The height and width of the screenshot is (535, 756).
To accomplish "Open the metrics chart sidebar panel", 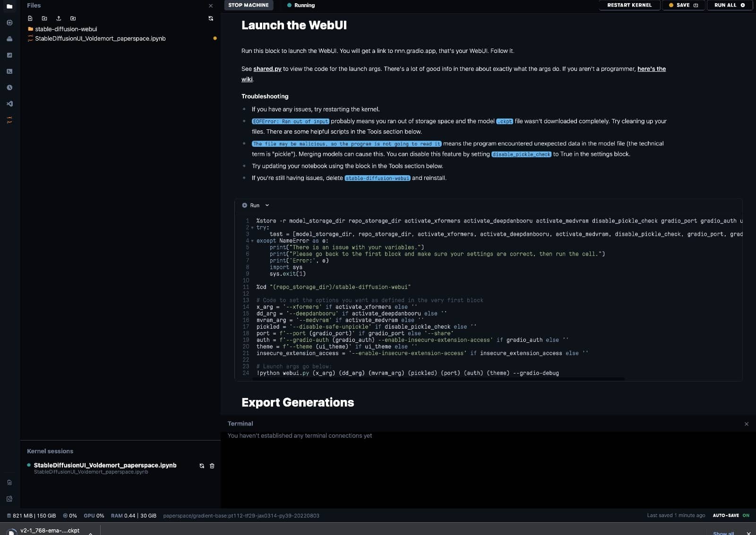I will click(9, 55).
